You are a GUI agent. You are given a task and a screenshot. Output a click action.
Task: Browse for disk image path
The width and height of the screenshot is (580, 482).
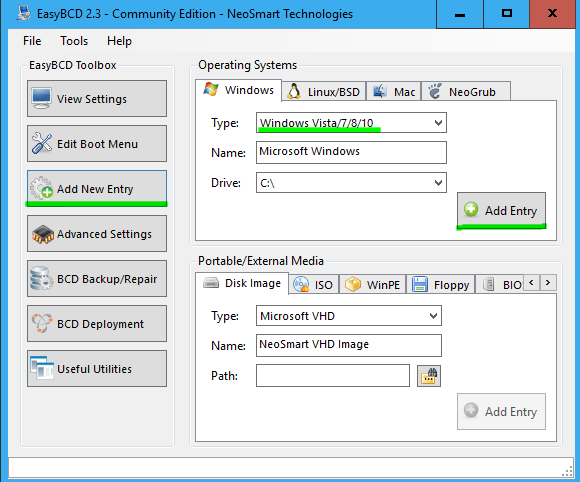[429, 376]
